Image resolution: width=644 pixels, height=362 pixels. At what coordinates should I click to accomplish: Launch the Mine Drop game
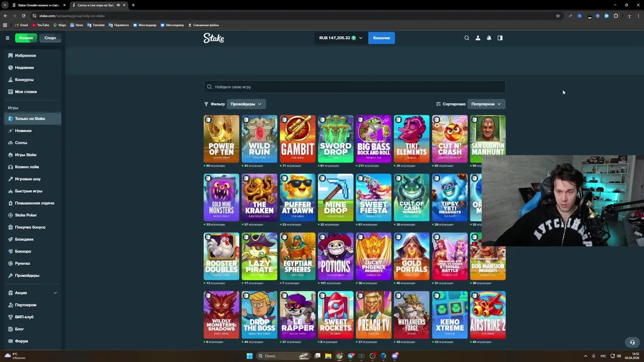[336, 198]
